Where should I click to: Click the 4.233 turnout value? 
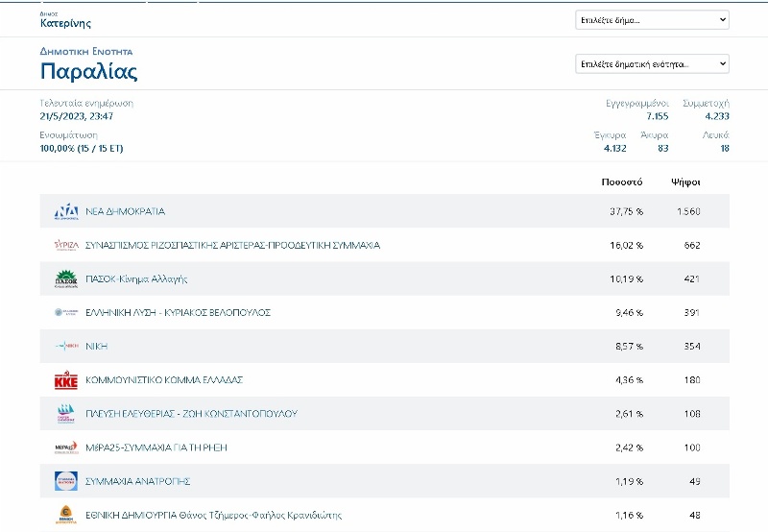(x=717, y=116)
